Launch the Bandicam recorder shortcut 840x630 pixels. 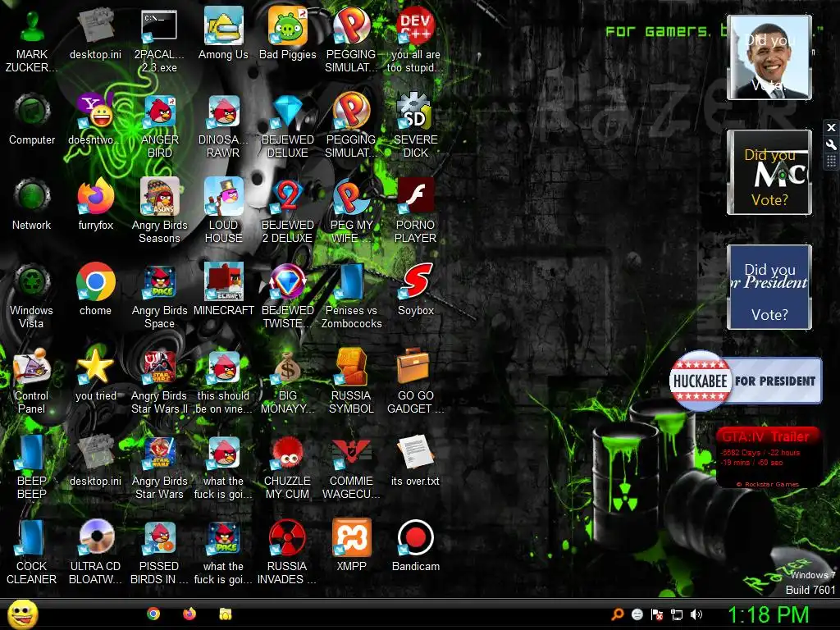pyautogui.click(x=416, y=545)
